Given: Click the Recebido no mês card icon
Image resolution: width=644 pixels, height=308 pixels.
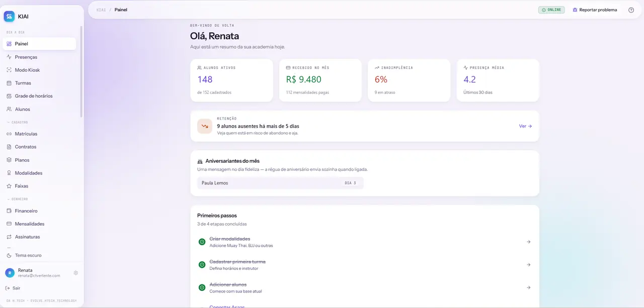Looking at the screenshot, I should coord(288,67).
